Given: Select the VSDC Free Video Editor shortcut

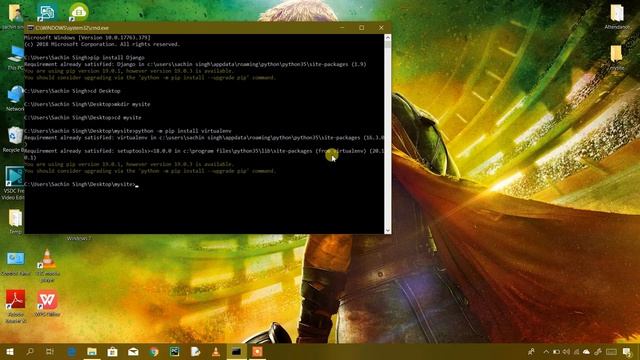Looking at the screenshot, I should (14, 183).
